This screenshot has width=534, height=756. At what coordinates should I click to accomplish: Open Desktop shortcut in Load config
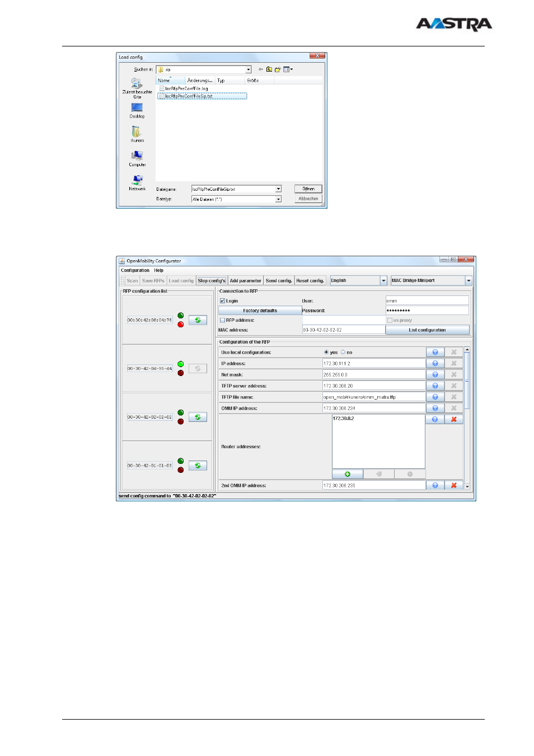(137, 110)
